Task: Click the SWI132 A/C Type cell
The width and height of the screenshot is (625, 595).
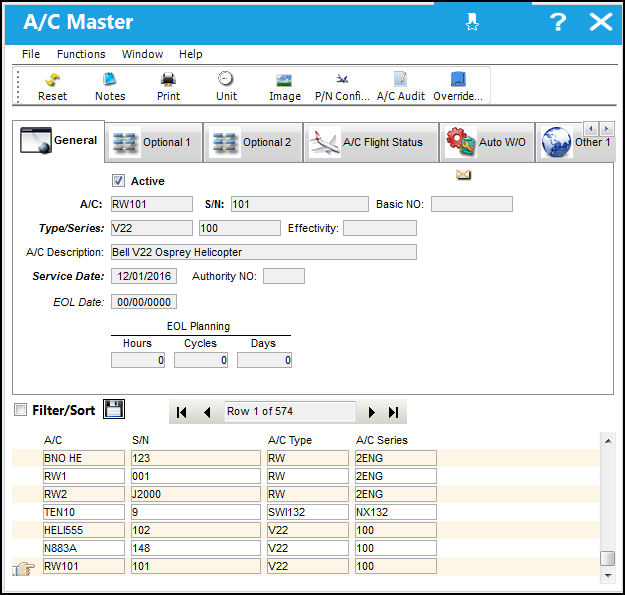Action: pyautogui.click(x=308, y=512)
